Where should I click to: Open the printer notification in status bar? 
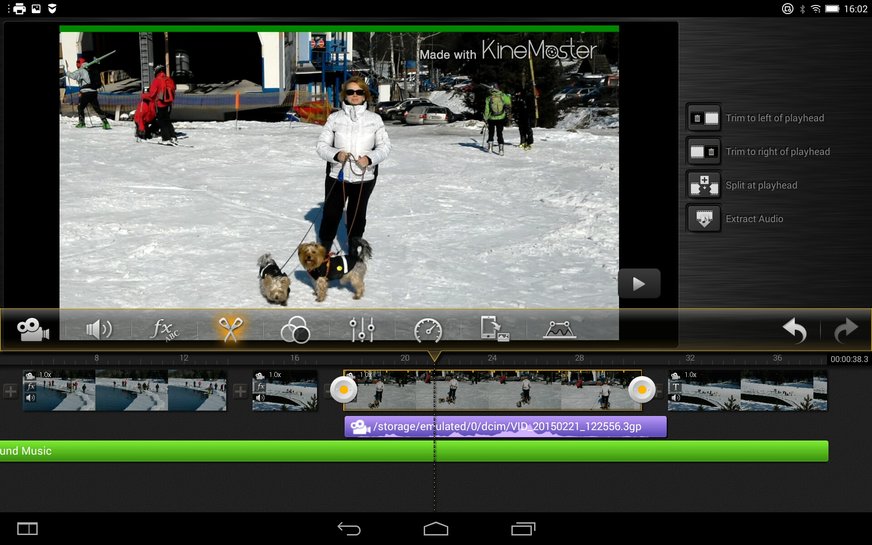point(19,8)
